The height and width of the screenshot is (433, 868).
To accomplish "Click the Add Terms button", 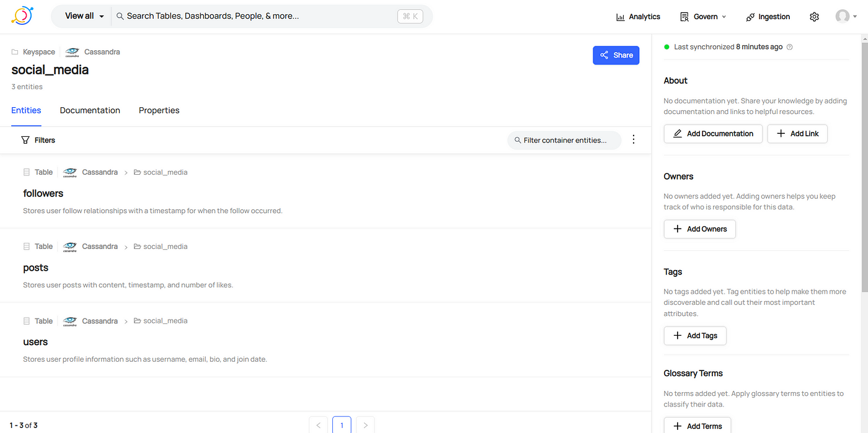I will pos(697,426).
